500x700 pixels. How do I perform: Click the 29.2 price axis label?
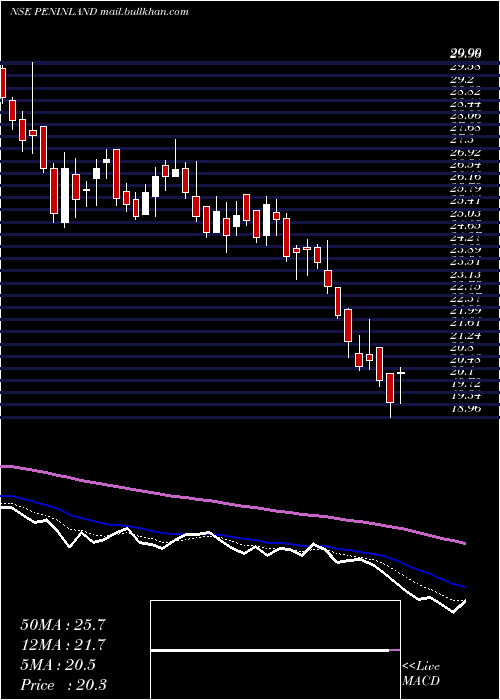pos(462,80)
